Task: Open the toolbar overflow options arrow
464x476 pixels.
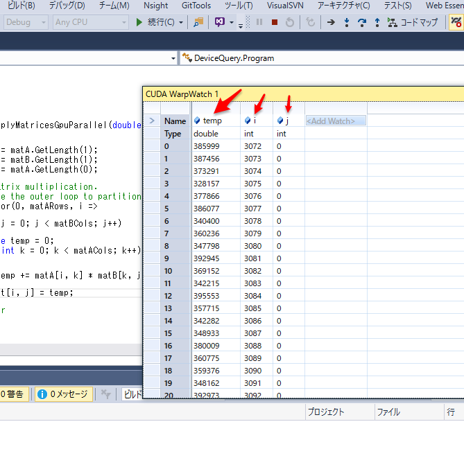Action: [x=241, y=26]
